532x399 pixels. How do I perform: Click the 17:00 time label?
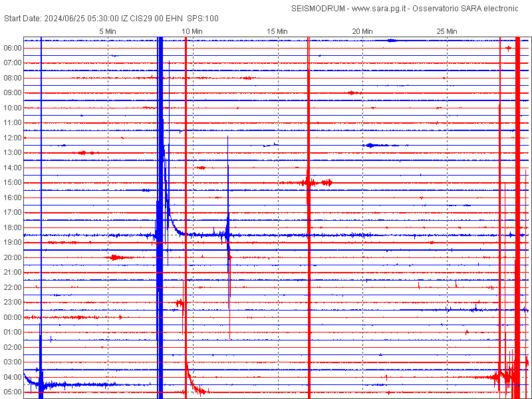click(13, 212)
